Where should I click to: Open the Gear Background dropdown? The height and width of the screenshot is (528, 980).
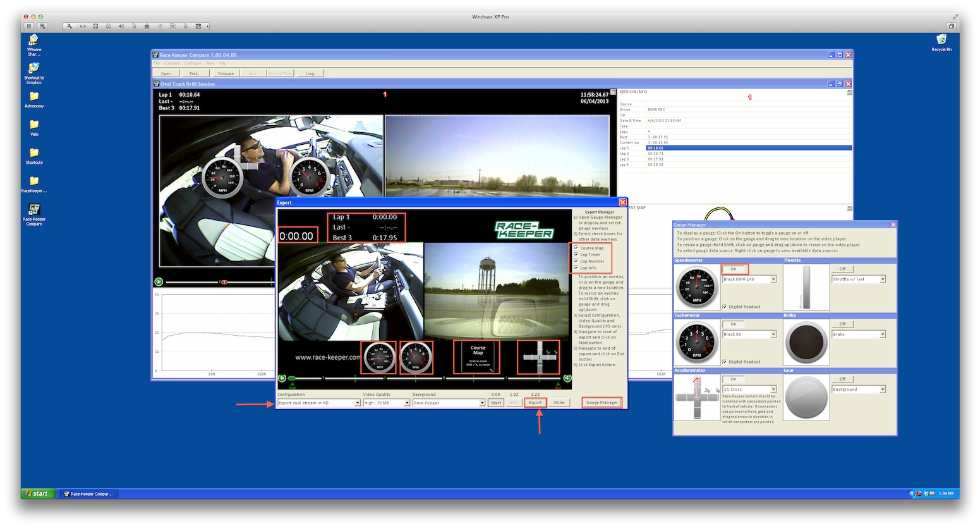tap(859, 389)
